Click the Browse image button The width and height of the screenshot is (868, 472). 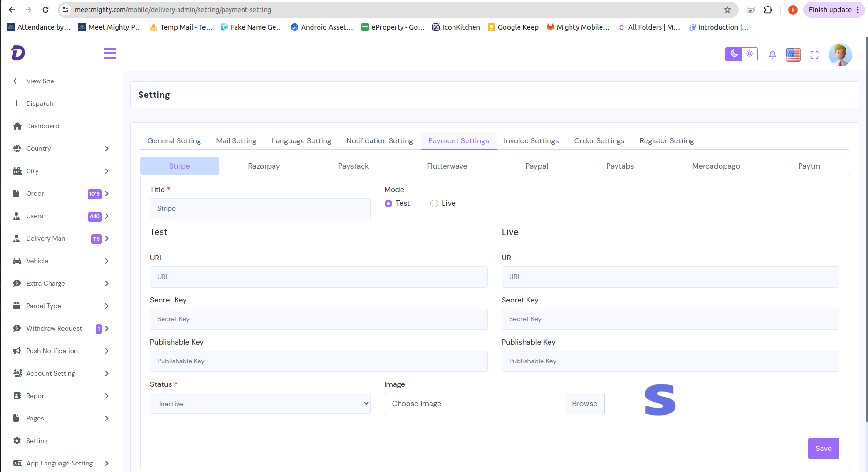click(585, 404)
